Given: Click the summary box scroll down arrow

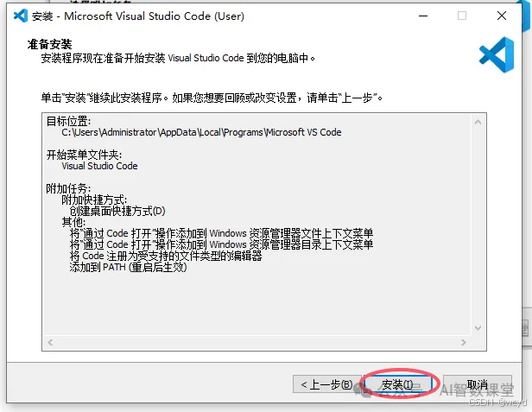Looking at the screenshot, I should 478,328.
